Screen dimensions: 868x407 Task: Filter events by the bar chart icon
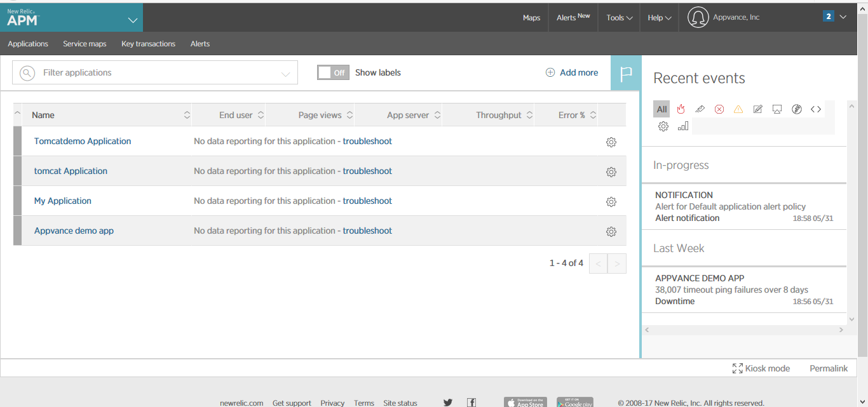pos(683,126)
